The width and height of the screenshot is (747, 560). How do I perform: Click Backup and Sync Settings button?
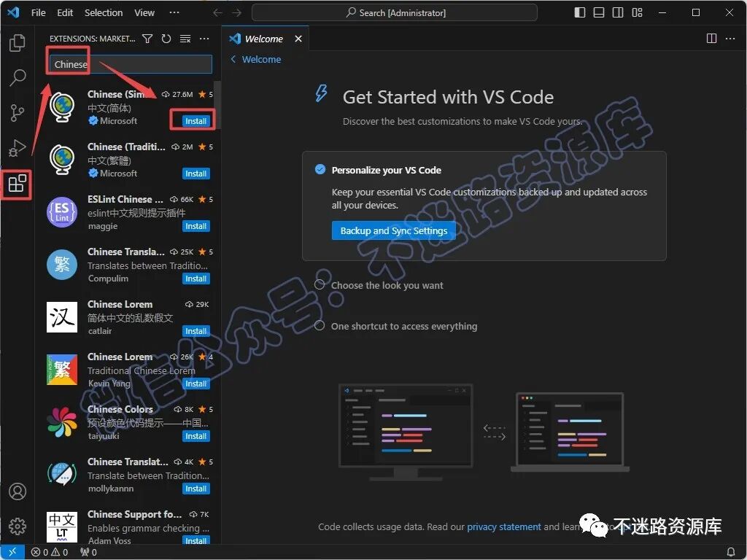pos(393,231)
